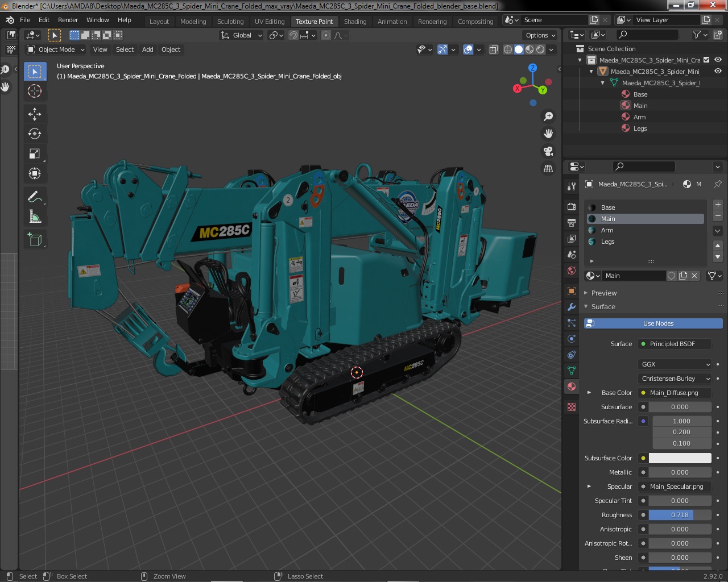Screen dimensions: 728x582
Task: Click the Principled BSDF surface button
Action: click(675, 344)
